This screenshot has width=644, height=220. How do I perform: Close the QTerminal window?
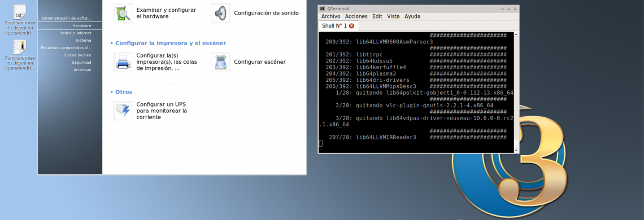(515, 8)
